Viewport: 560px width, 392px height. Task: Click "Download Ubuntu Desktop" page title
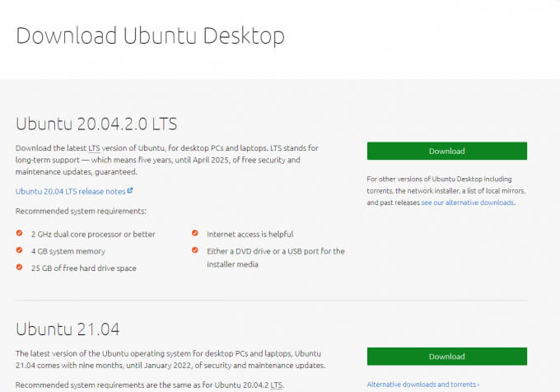150,36
